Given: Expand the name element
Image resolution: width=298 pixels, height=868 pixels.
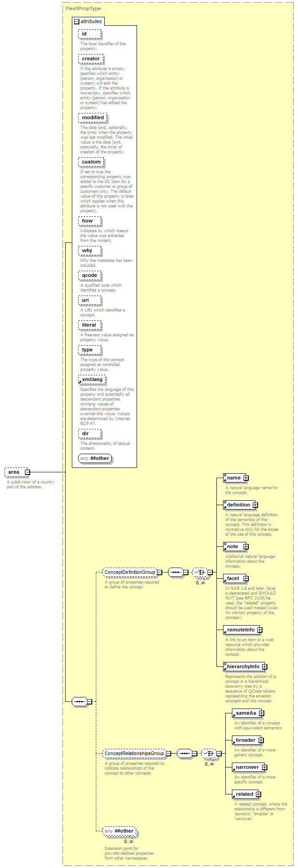Looking at the screenshot, I should tap(246, 478).
